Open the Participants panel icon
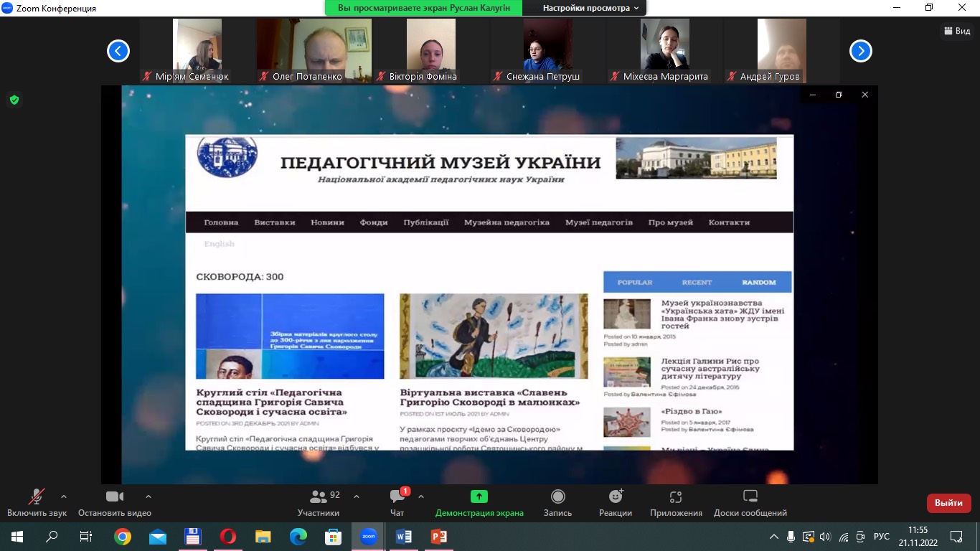This screenshot has width=980, height=551. tap(318, 496)
